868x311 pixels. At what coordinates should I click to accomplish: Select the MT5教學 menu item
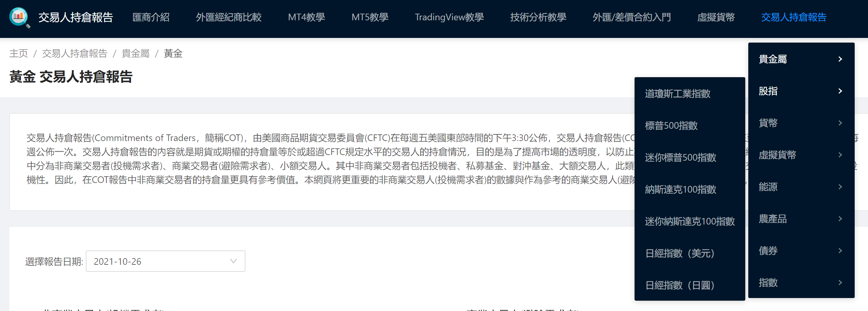[x=369, y=17]
